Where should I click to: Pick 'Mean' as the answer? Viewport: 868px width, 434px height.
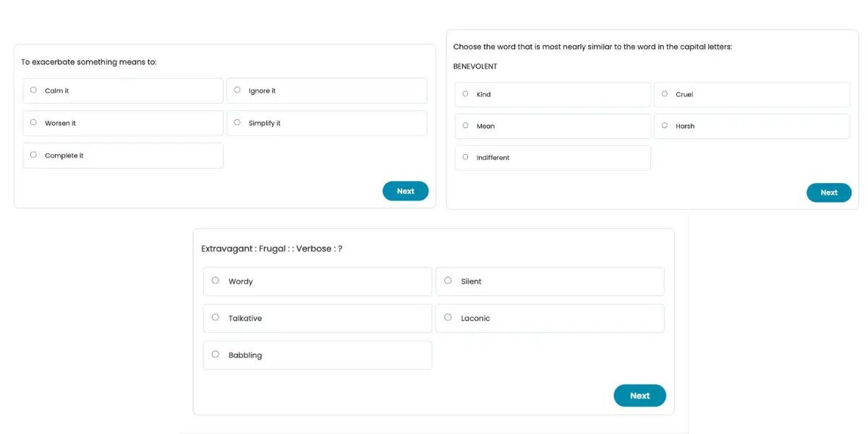pyautogui.click(x=465, y=126)
